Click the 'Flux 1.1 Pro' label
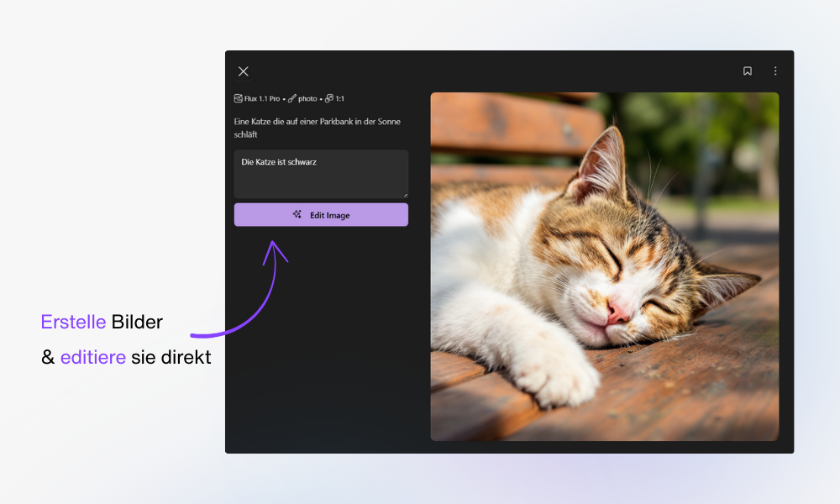This screenshot has width=840, height=504. tap(262, 98)
